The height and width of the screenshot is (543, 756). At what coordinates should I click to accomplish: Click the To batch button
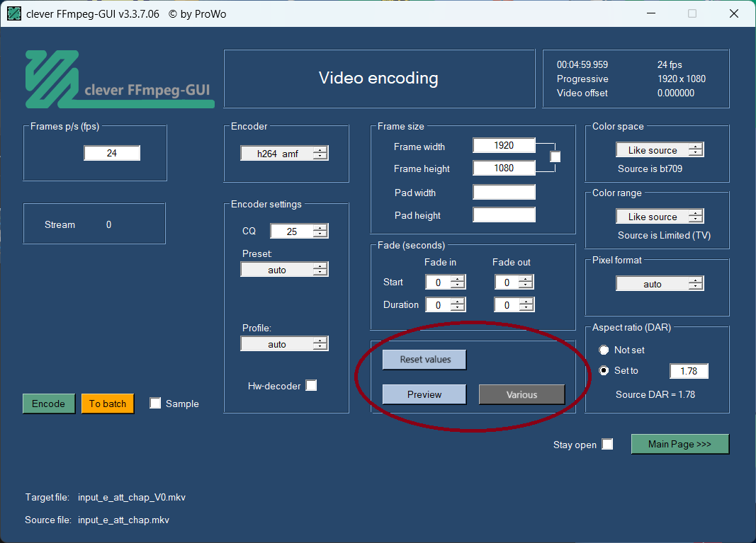pos(108,404)
